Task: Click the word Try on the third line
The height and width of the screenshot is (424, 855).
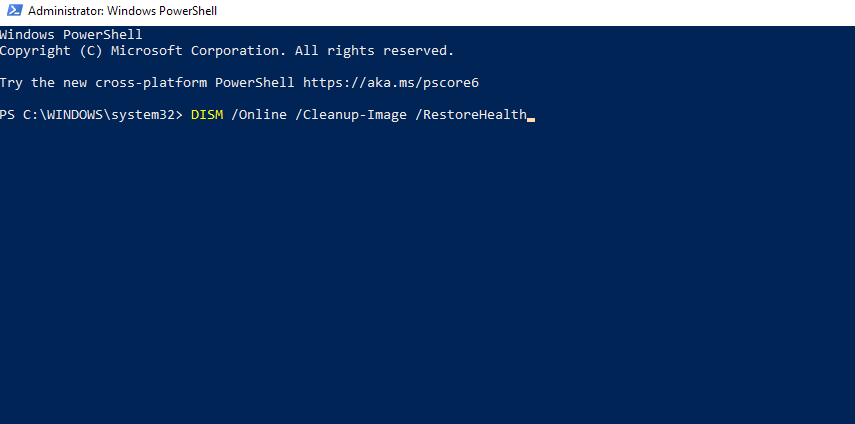Action: click(11, 83)
